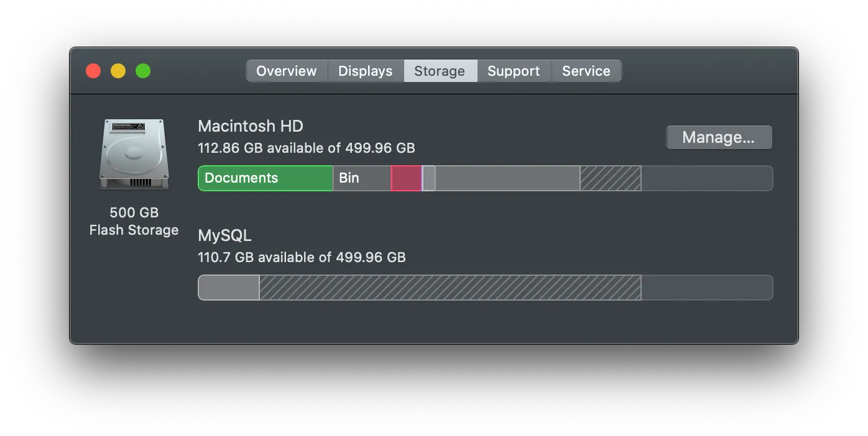Viewport: 868px width, 436px height.
Task: Click the yellow minimize window button
Action: tap(118, 71)
